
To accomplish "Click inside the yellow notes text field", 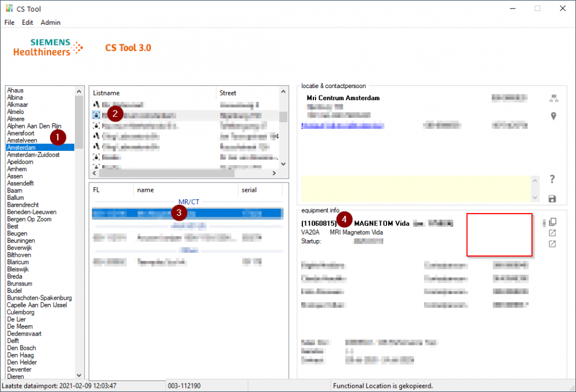I will 416,189.
